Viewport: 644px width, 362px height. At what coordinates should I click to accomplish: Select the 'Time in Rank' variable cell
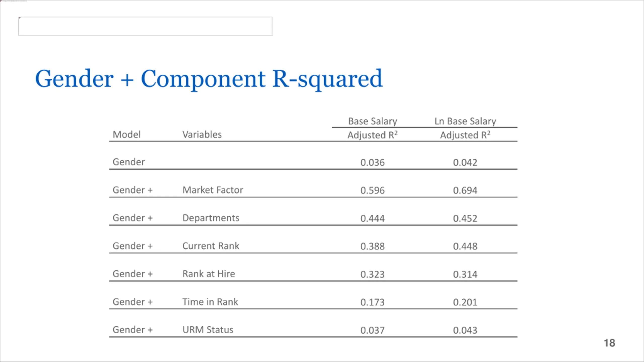[x=210, y=302]
